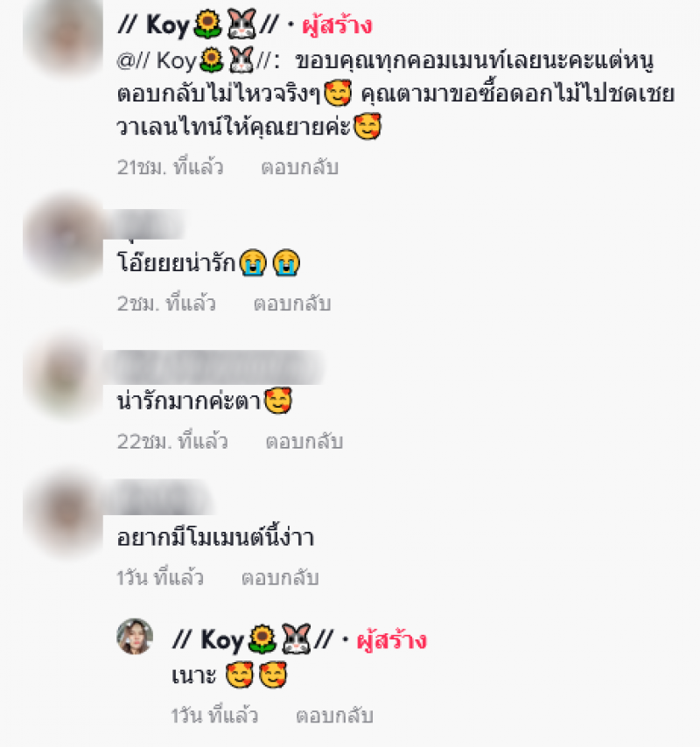Click ตอบกลับ under the น่ารักมากค่ะตา comment

[x=304, y=442]
